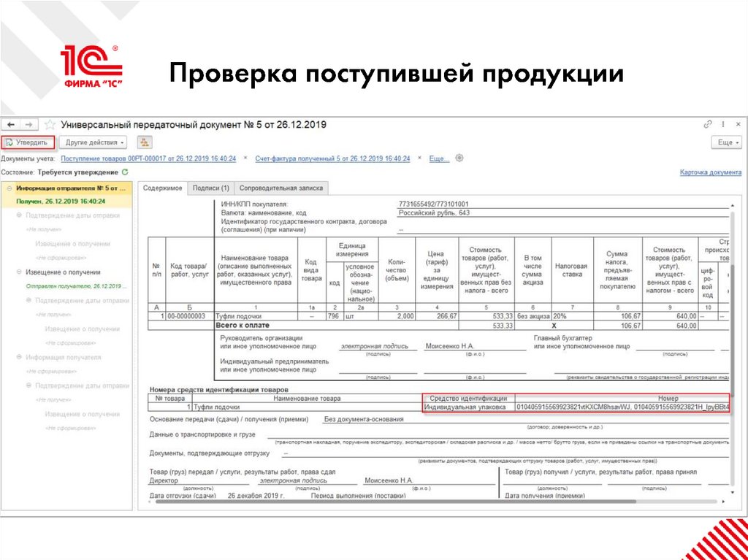This screenshot has height=560, width=748.
Task: Click the copy link icon top right
Action: point(707,124)
